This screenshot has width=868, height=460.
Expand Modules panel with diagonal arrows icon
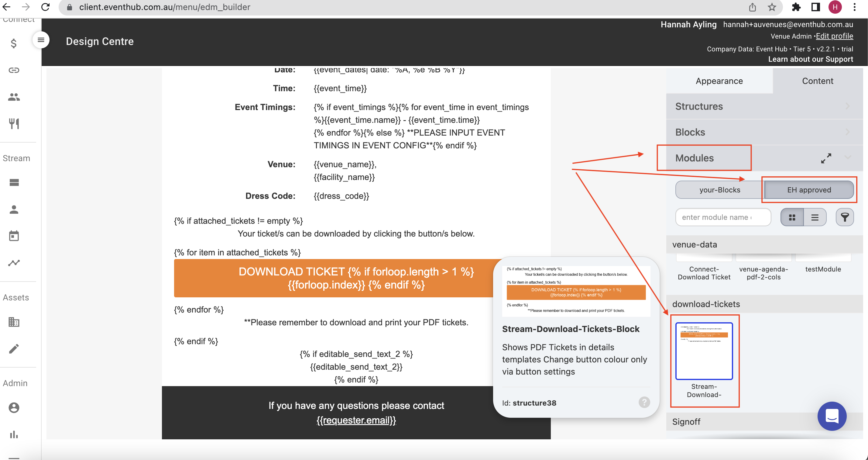click(x=826, y=158)
